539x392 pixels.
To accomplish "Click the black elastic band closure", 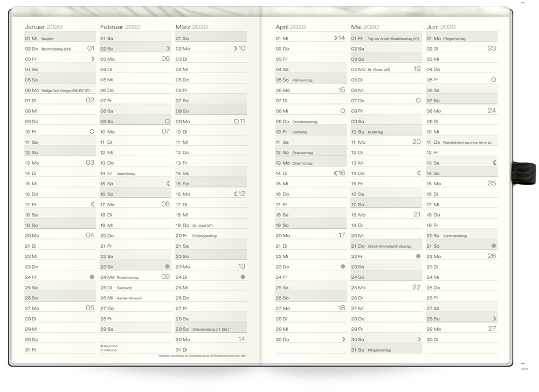I will pos(523,173).
